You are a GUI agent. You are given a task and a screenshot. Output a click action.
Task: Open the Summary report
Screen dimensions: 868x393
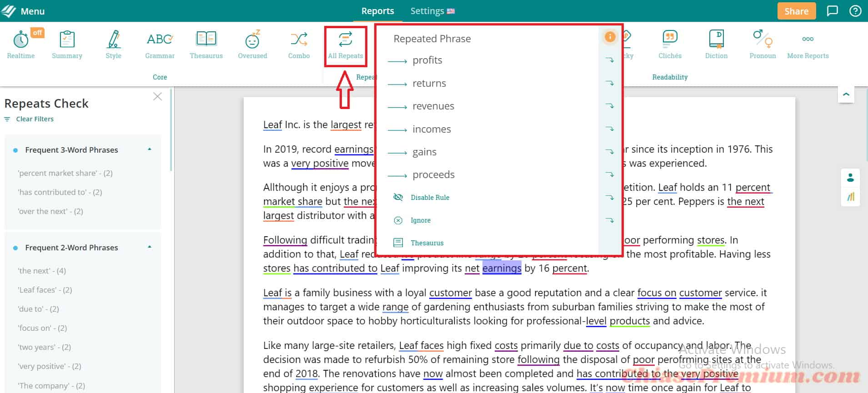(x=67, y=45)
